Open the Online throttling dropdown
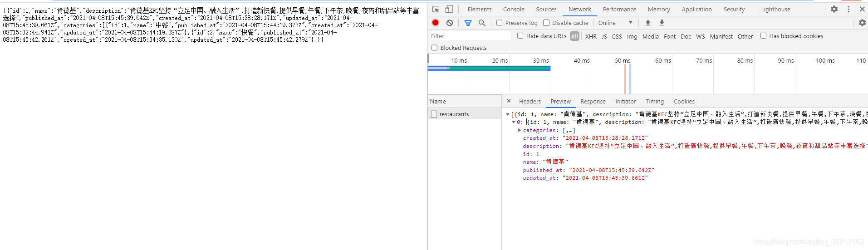 tap(615, 23)
